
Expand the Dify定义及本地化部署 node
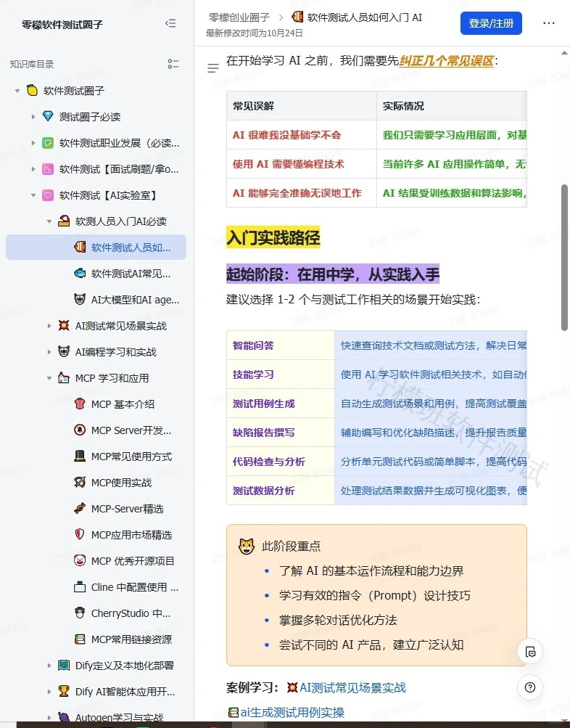click(x=49, y=666)
